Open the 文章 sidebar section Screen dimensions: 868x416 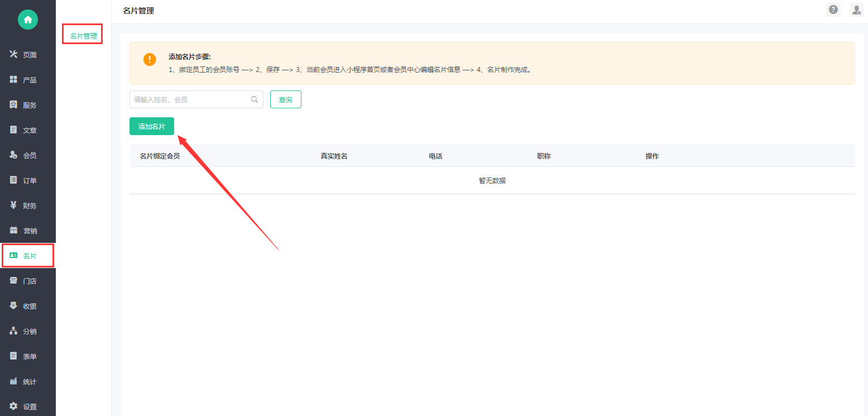pos(28,130)
